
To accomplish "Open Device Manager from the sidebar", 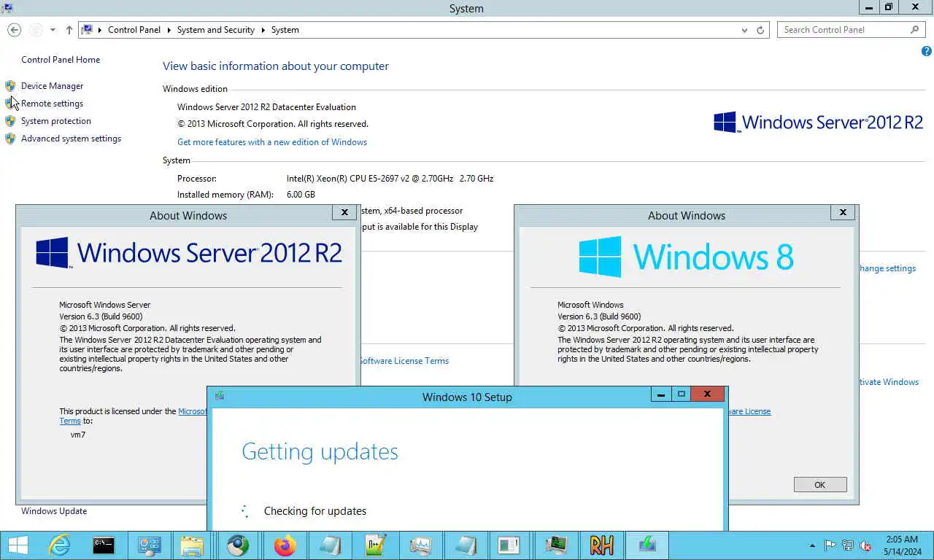I will click(x=52, y=86).
